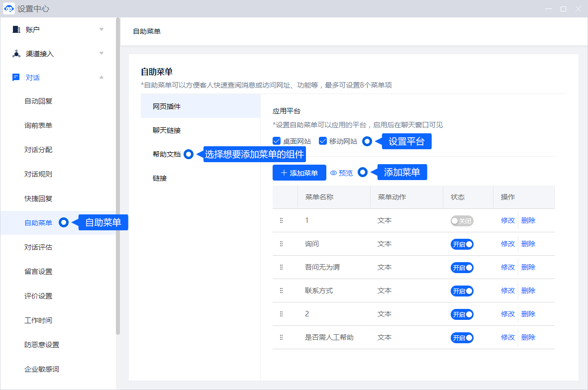This screenshot has width=588, height=390.
Task: Uncheck the 桌面网站 checkbox
Action: 277,141
